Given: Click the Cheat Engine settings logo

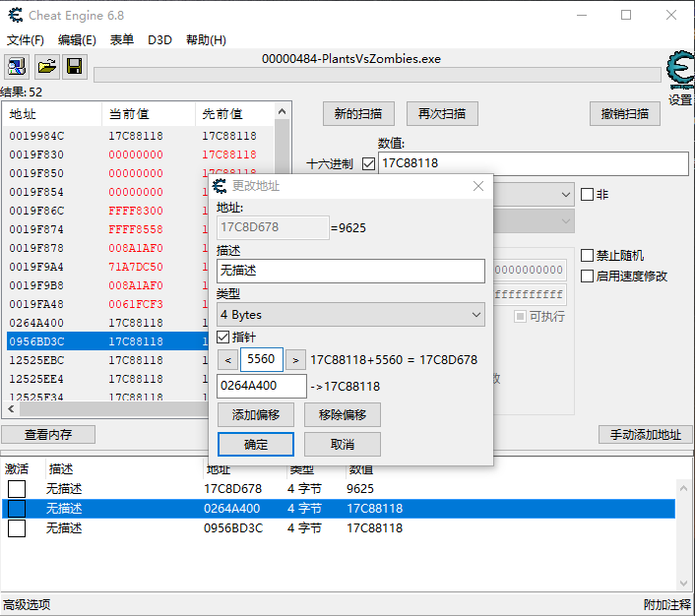Looking at the screenshot, I should coord(680,70).
